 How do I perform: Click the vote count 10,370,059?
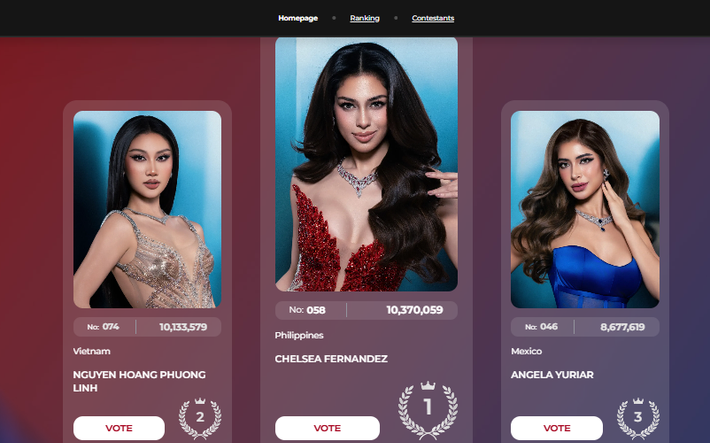coord(414,310)
